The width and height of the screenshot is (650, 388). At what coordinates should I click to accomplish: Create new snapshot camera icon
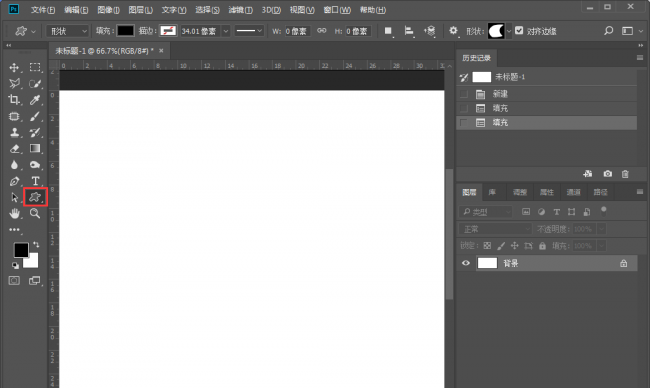coord(608,174)
